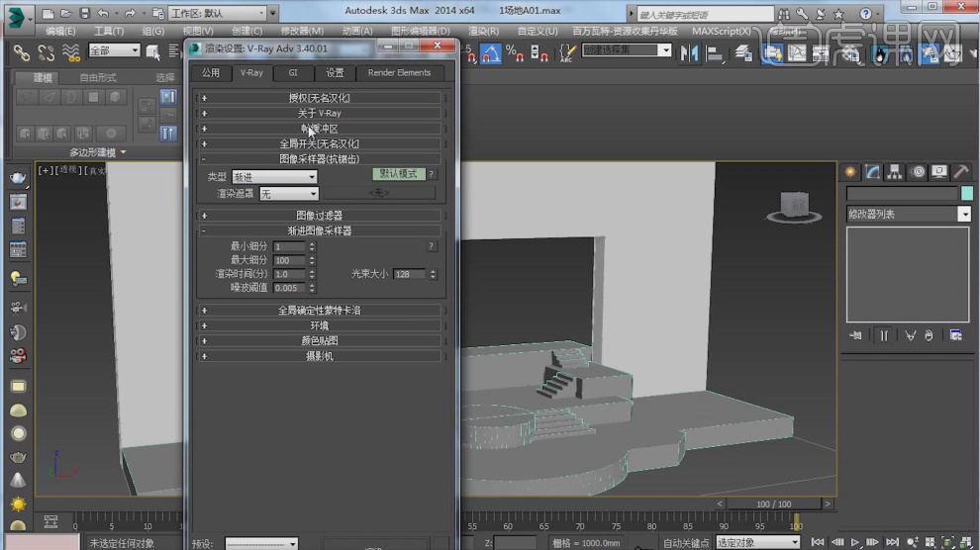Open the 修改器列表 modifier list dropdown

pos(908,214)
